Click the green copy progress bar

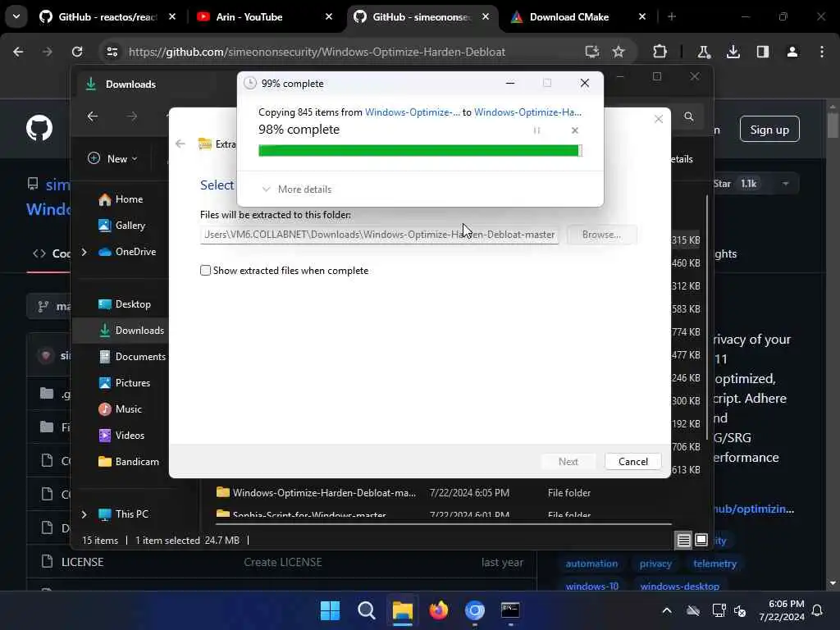(419, 151)
